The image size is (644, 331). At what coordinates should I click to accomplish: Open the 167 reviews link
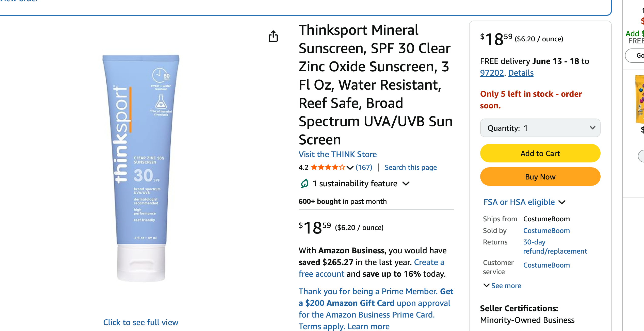364,167
